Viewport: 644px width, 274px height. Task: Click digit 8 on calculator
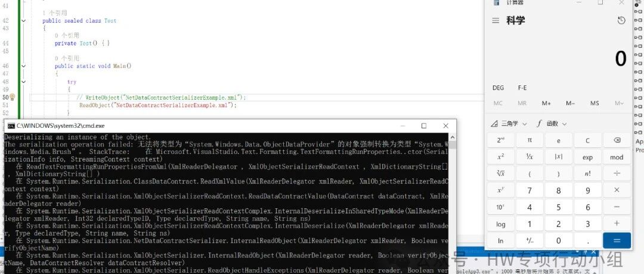pos(559,190)
